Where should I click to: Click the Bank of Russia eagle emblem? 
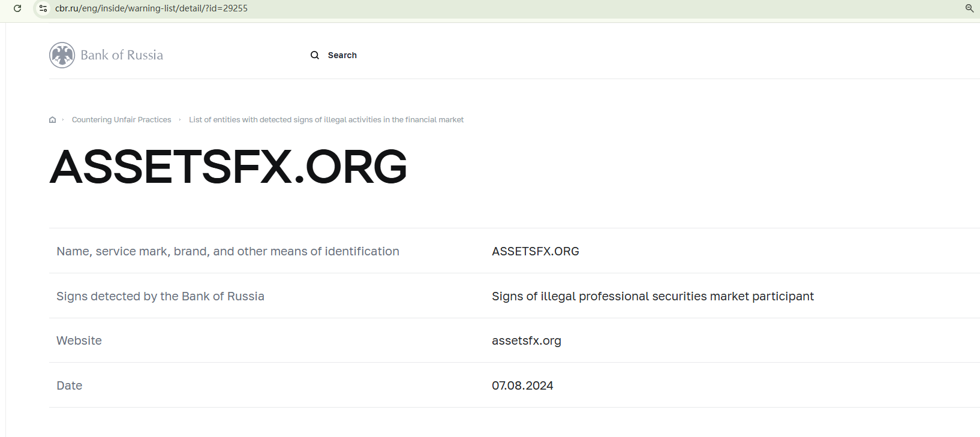tap(62, 55)
